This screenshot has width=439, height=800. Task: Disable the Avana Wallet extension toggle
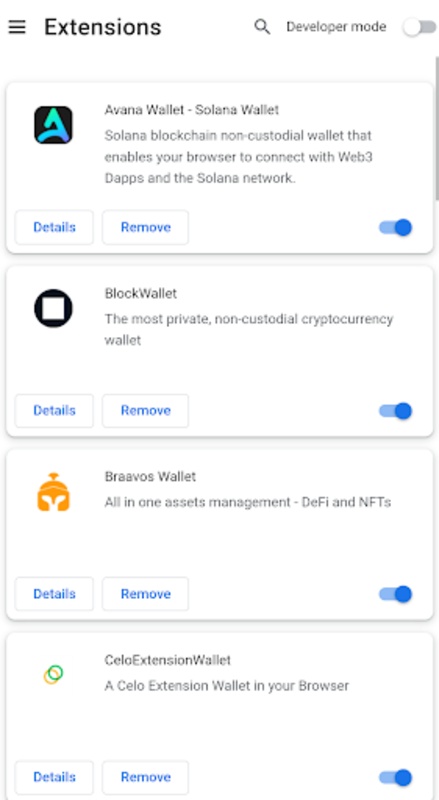pyautogui.click(x=396, y=228)
